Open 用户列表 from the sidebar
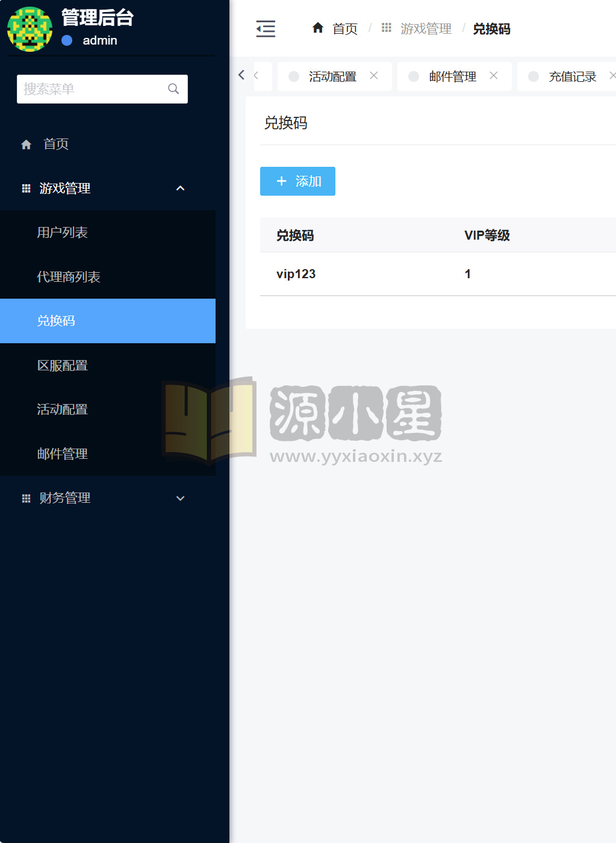Image resolution: width=616 pixels, height=843 pixels. tap(63, 232)
